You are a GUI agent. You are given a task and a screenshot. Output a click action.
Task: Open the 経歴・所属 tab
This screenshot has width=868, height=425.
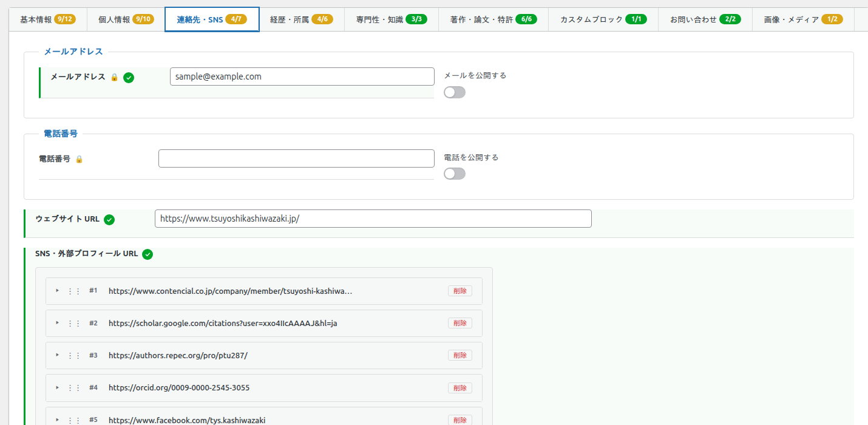302,19
